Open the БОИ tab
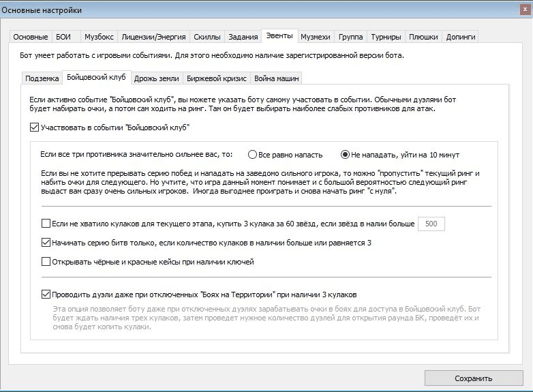 tap(66, 37)
